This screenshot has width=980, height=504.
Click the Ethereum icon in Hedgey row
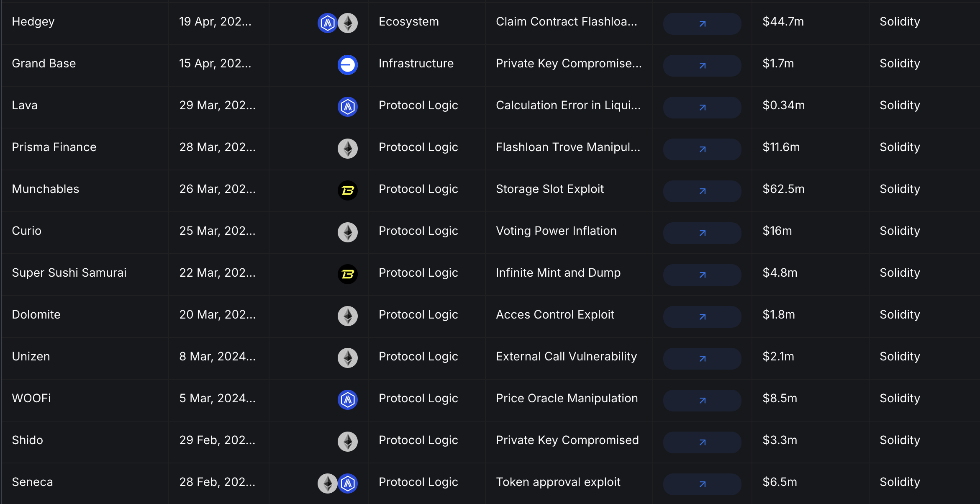point(348,23)
